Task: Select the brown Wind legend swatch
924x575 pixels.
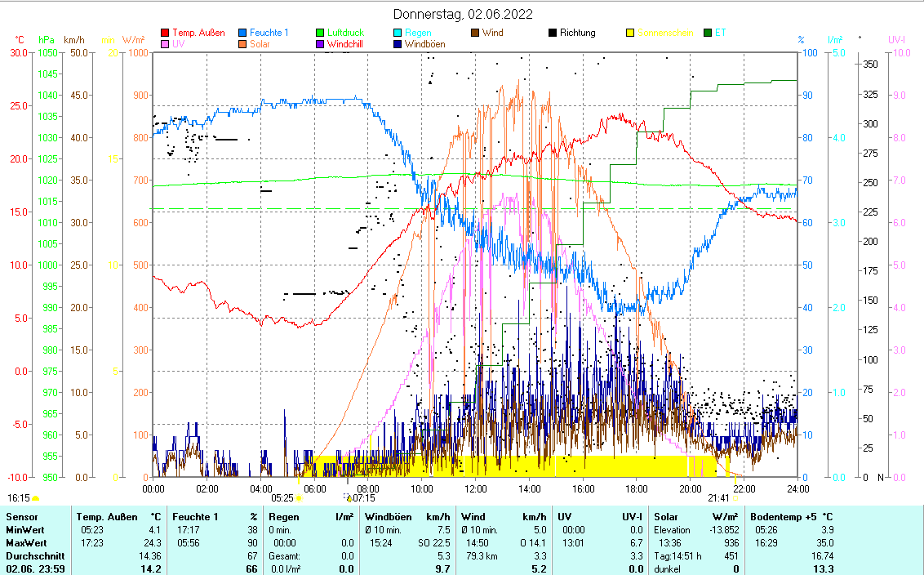Action: coord(476,33)
